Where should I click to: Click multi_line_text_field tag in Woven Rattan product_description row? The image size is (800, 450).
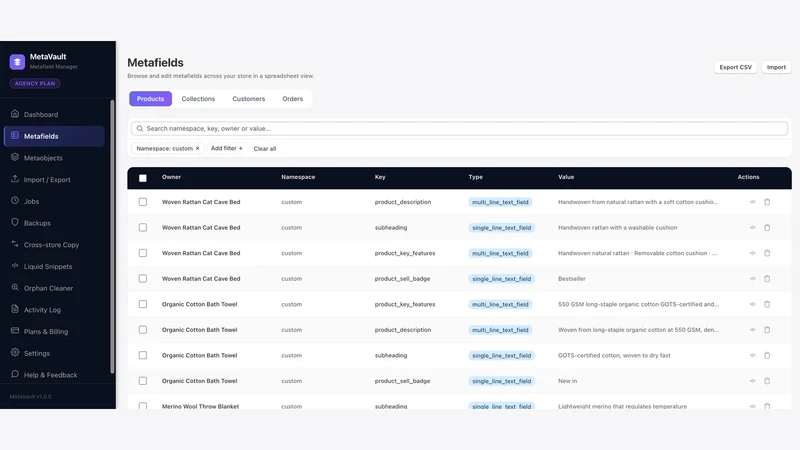pos(501,202)
